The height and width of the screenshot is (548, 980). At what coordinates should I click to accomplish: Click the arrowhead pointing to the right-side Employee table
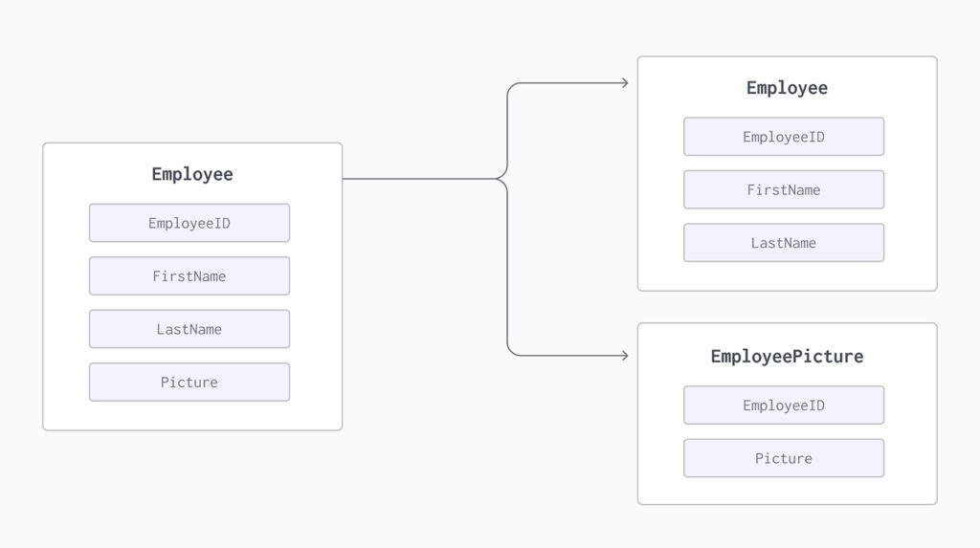coord(624,83)
